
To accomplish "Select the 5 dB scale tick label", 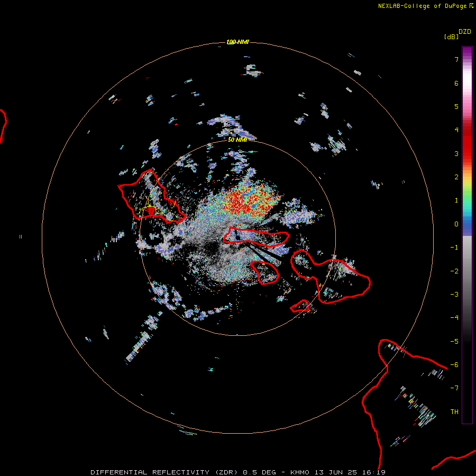I will pos(456,106).
